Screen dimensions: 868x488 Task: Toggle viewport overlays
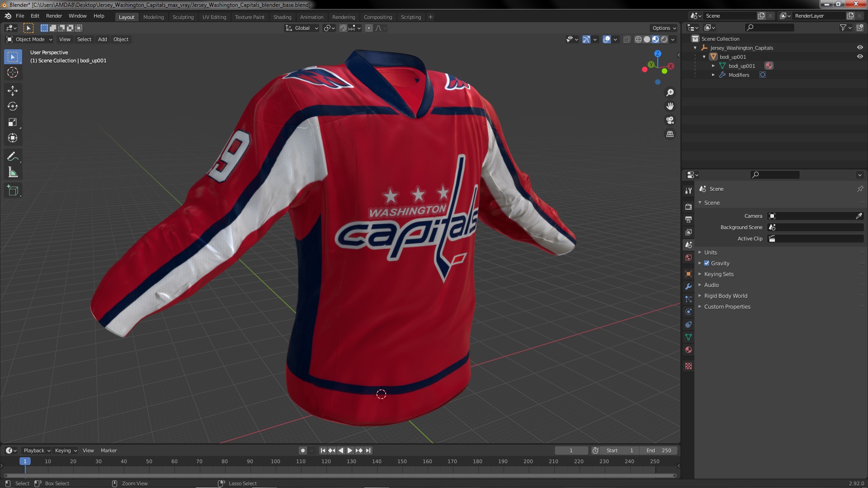point(607,39)
